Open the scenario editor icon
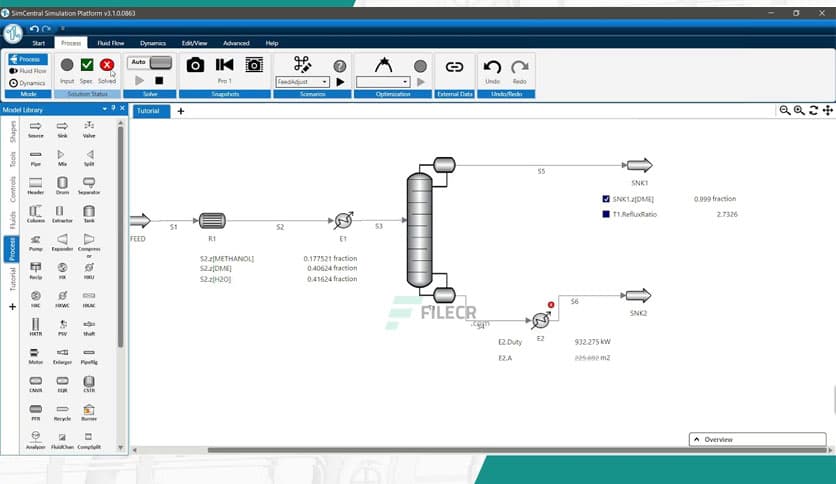This screenshot has height=484, width=836. [x=302, y=64]
